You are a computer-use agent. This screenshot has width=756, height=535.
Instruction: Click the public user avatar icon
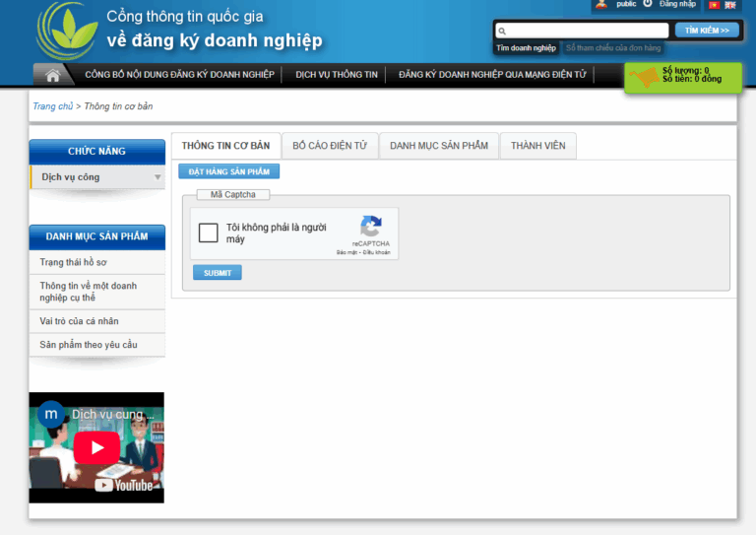coord(600,4)
